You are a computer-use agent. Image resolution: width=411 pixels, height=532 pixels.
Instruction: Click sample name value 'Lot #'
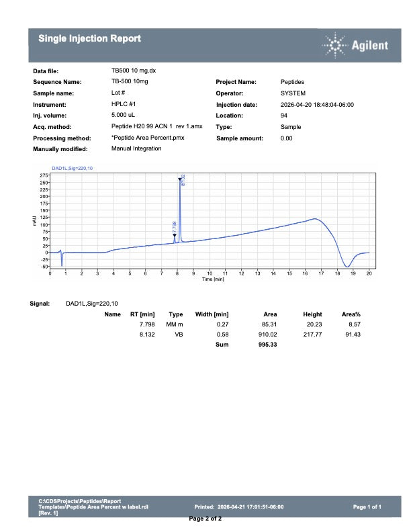click(118, 93)
